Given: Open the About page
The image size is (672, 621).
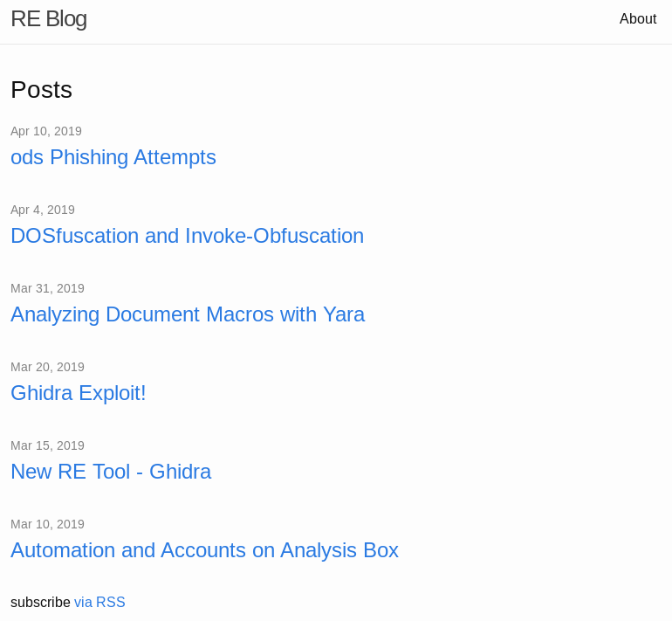Looking at the screenshot, I should pyautogui.click(x=637, y=19).
